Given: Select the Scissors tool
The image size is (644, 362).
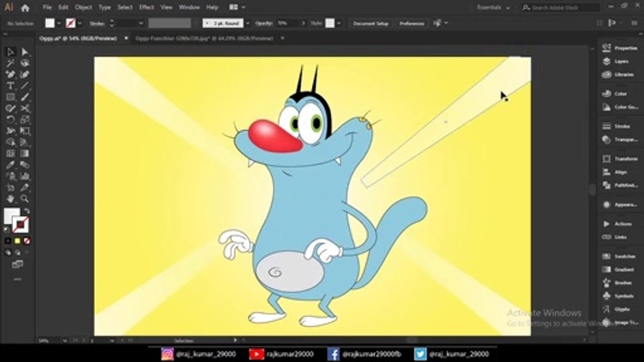Looking at the screenshot, I should (25, 108).
